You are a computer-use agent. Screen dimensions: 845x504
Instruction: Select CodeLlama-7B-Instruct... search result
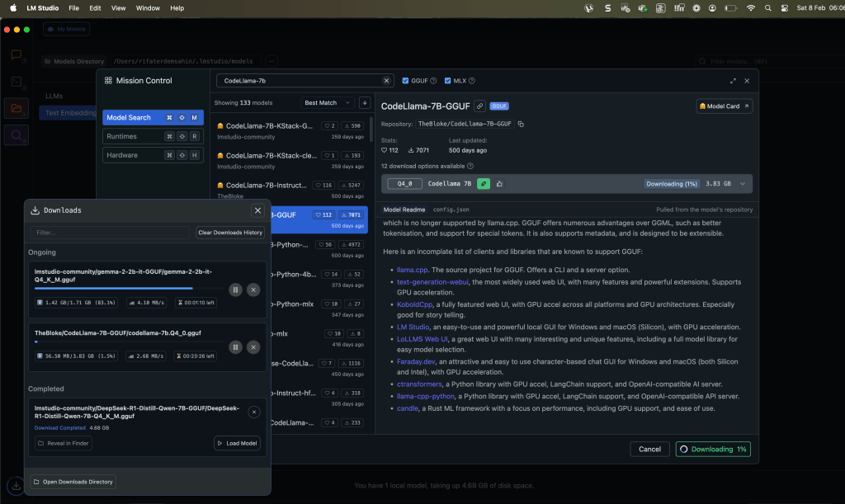[290, 190]
